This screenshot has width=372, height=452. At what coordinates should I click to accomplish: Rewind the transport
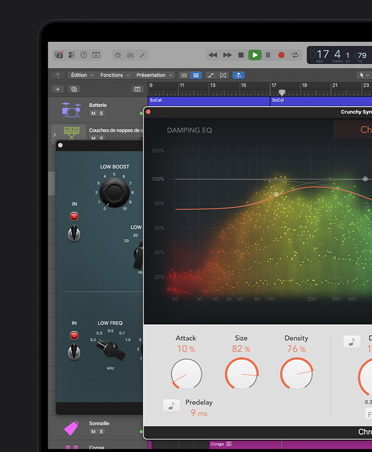coord(213,55)
